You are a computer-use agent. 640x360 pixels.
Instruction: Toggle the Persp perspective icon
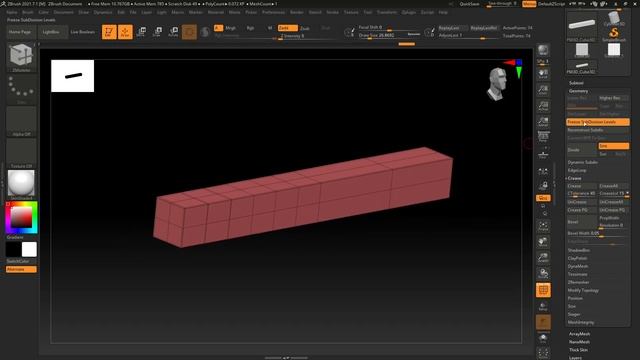click(543, 137)
